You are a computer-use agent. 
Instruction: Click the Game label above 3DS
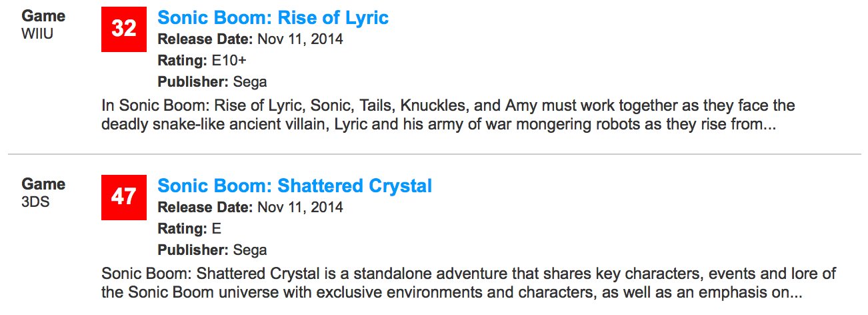(x=43, y=184)
